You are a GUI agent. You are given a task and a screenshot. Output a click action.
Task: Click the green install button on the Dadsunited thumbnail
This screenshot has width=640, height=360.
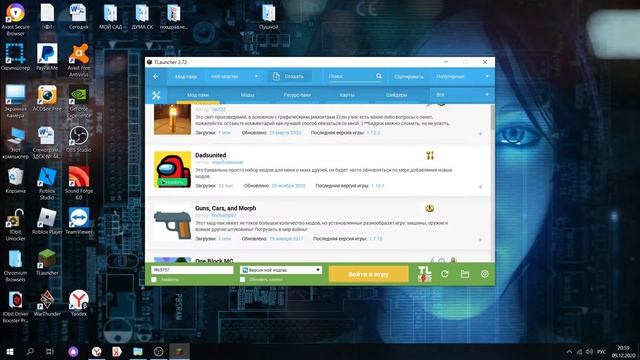tap(173, 182)
